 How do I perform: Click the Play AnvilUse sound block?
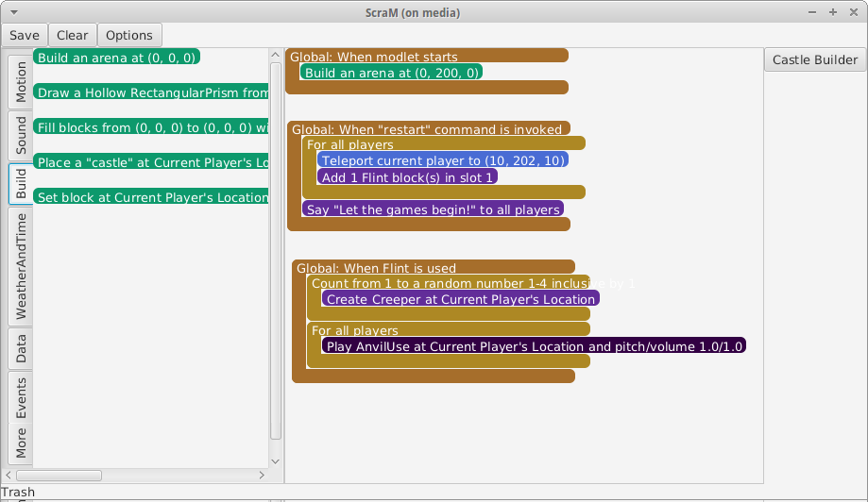(534, 346)
